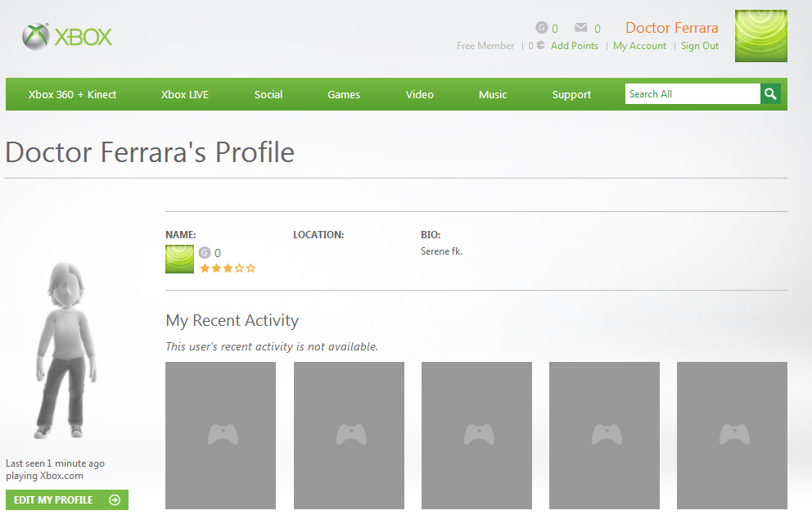Click the bio text 'Serene fk.'
812x515 pixels.
[441, 251]
